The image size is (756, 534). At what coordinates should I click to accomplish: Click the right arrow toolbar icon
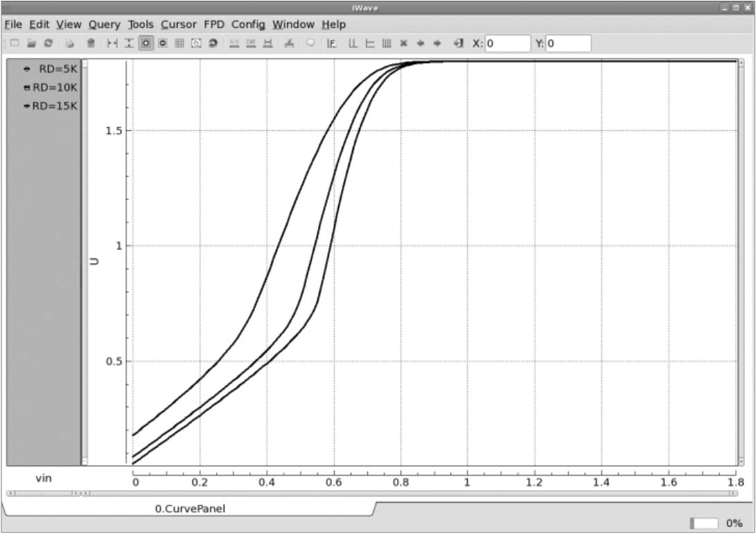(437, 44)
